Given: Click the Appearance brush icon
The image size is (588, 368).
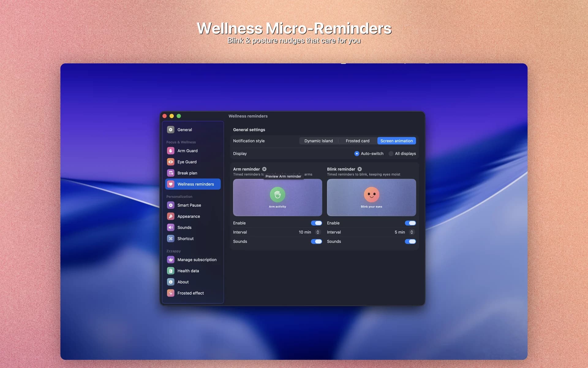Looking at the screenshot, I should pos(171,216).
